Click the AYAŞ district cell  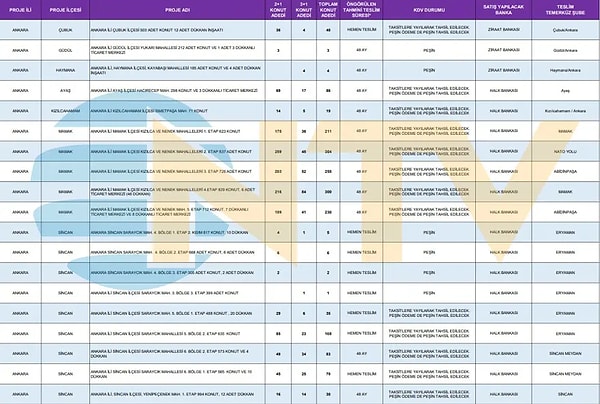click(65, 91)
